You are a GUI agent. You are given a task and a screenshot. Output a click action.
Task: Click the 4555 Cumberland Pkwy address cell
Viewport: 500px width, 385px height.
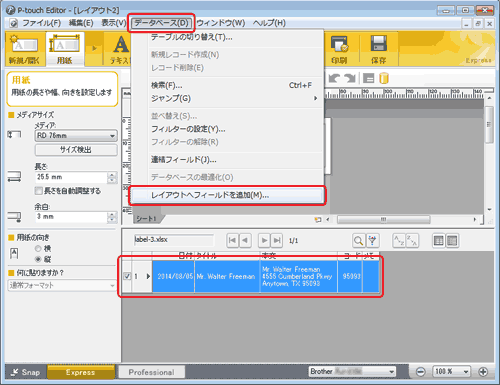pos(299,276)
